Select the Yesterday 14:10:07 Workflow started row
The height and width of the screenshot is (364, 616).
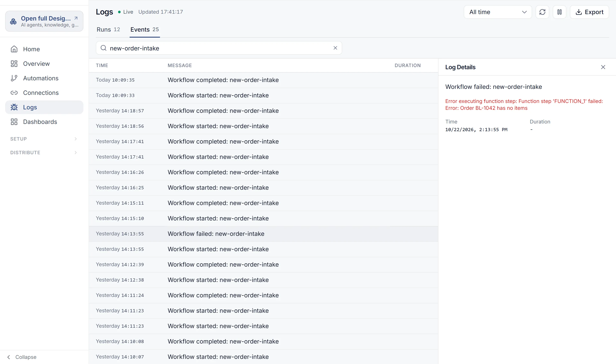click(x=264, y=357)
